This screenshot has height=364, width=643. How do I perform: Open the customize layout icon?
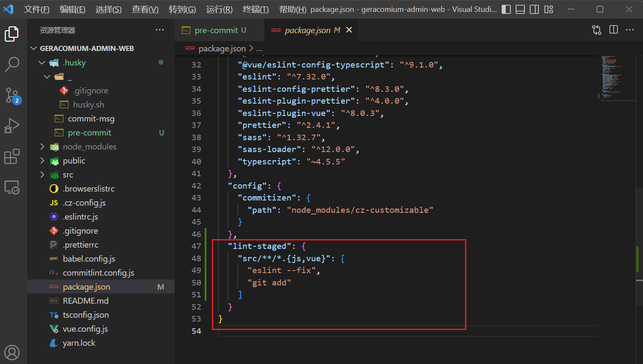pos(549,9)
